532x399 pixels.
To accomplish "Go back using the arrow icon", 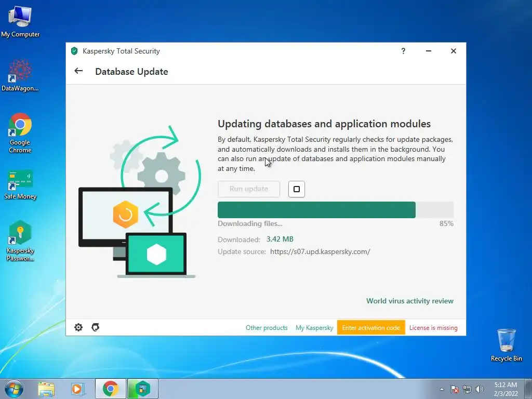I will tap(78, 71).
